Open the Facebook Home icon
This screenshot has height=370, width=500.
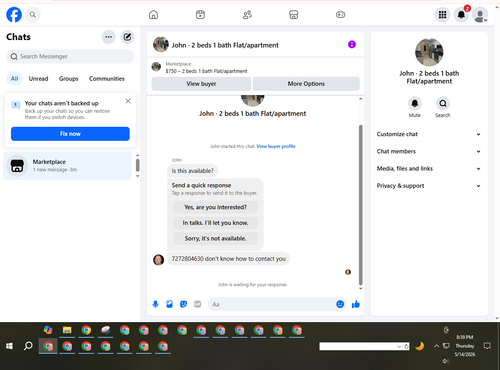click(x=153, y=15)
